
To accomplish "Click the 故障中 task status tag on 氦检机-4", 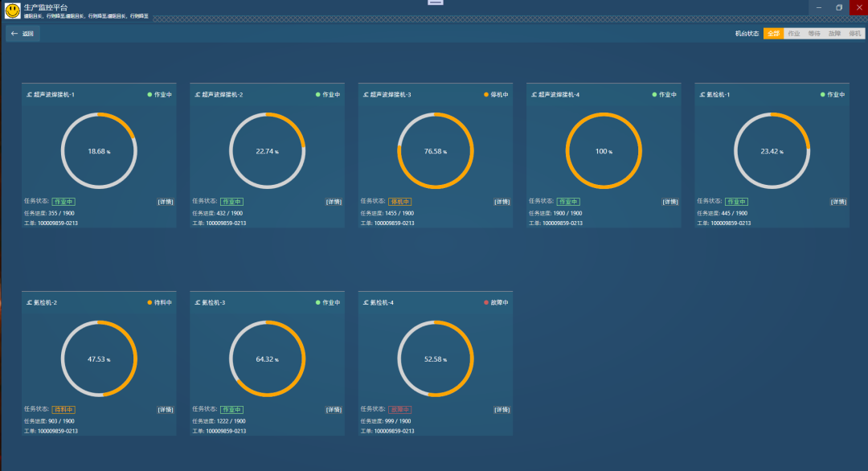I will 399,410.
